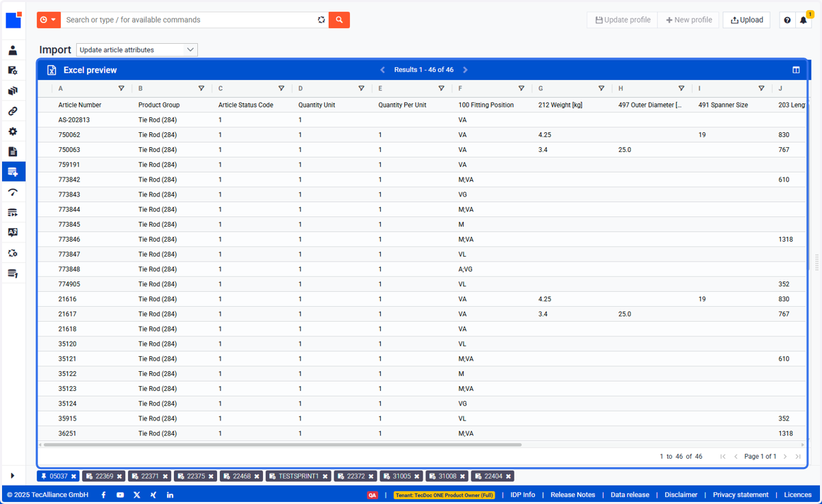The height and width of the screenshot is (504, 822).
Task: Open the filter for column F
Action: click(x=521, y=88)
